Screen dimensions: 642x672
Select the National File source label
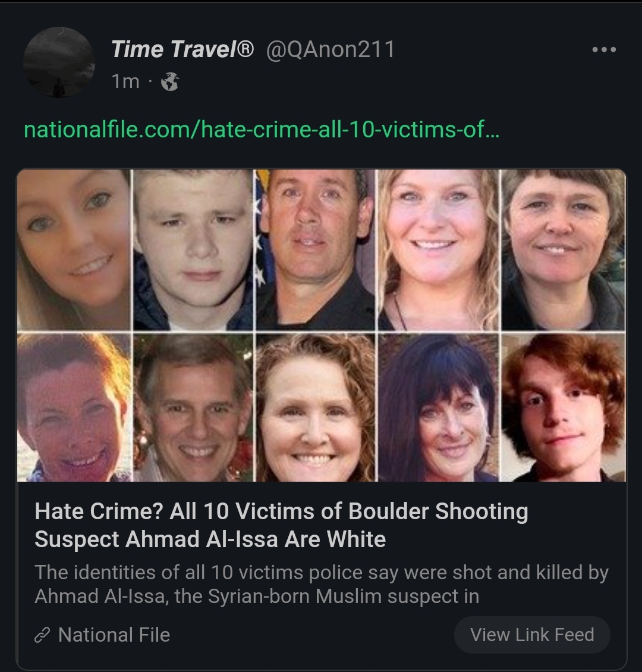pos(114,635)
